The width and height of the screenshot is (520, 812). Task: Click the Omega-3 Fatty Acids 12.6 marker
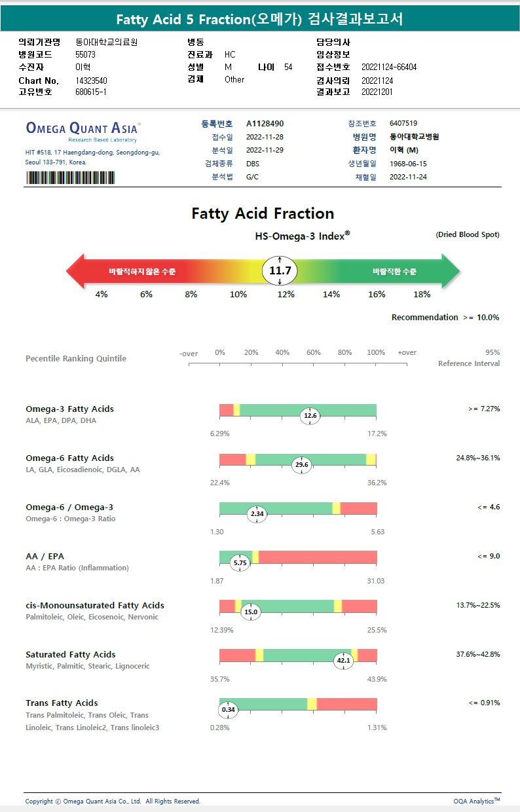(310, 415)
